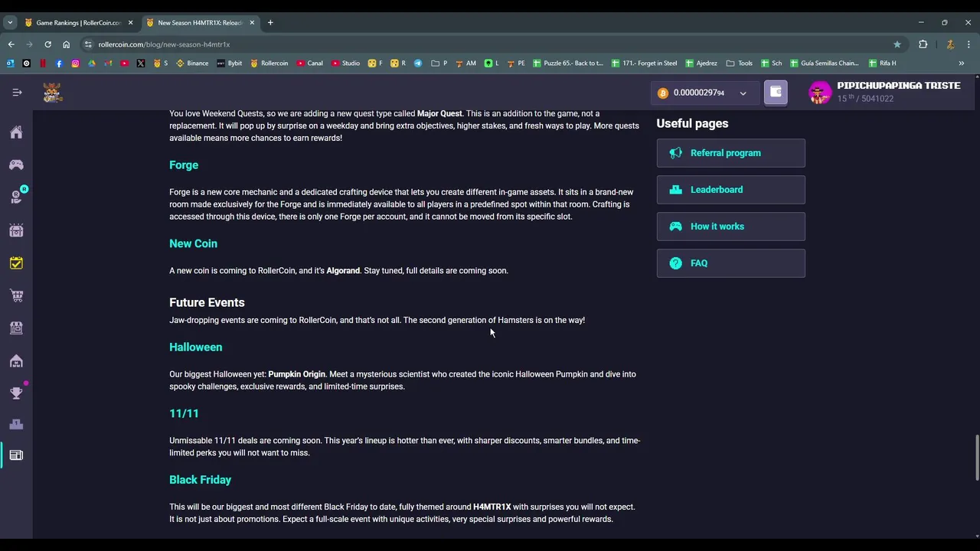Open the shopping cart store icon

(16, 295)
